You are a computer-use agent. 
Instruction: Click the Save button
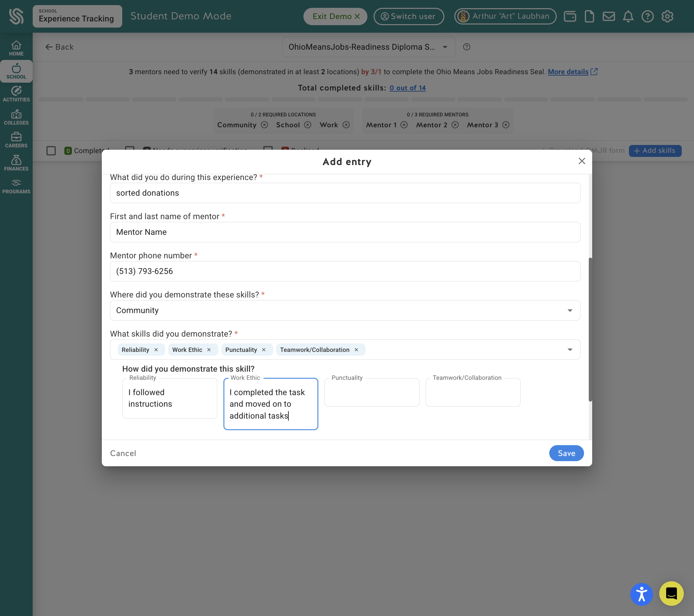coord(566,453)
